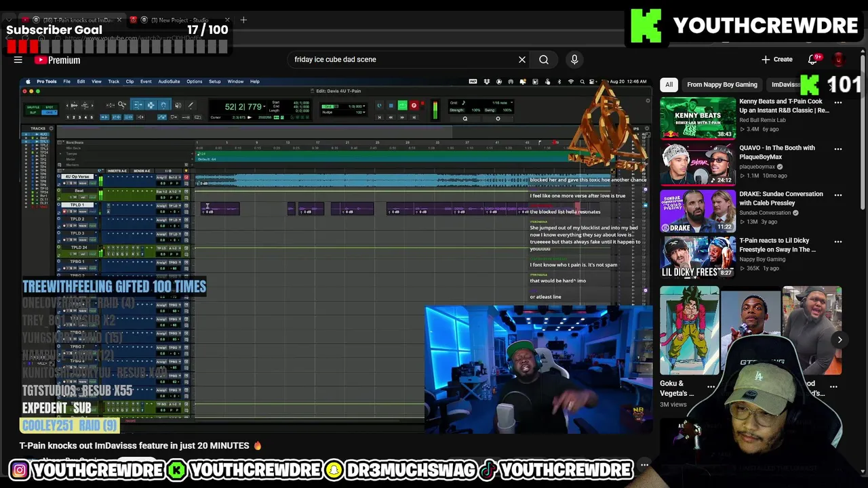Open Spotlight search in macOS menu bar
868x488 pixels.
coord(583,81)
